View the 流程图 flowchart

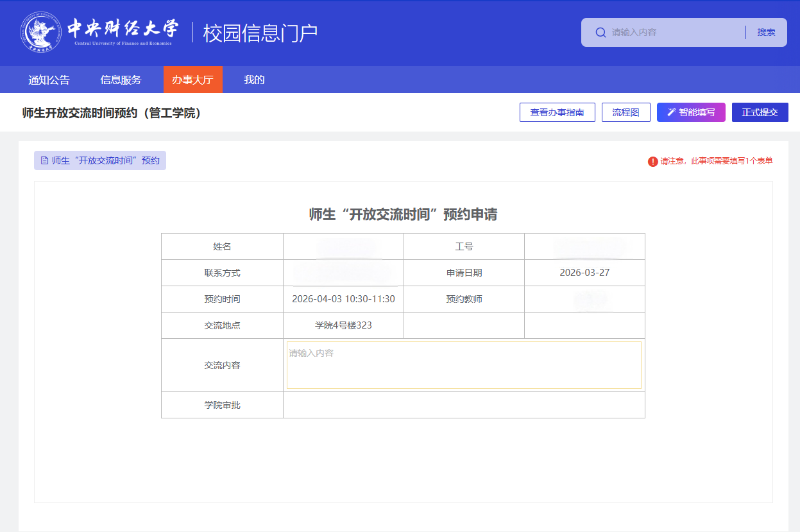[626, 112]
